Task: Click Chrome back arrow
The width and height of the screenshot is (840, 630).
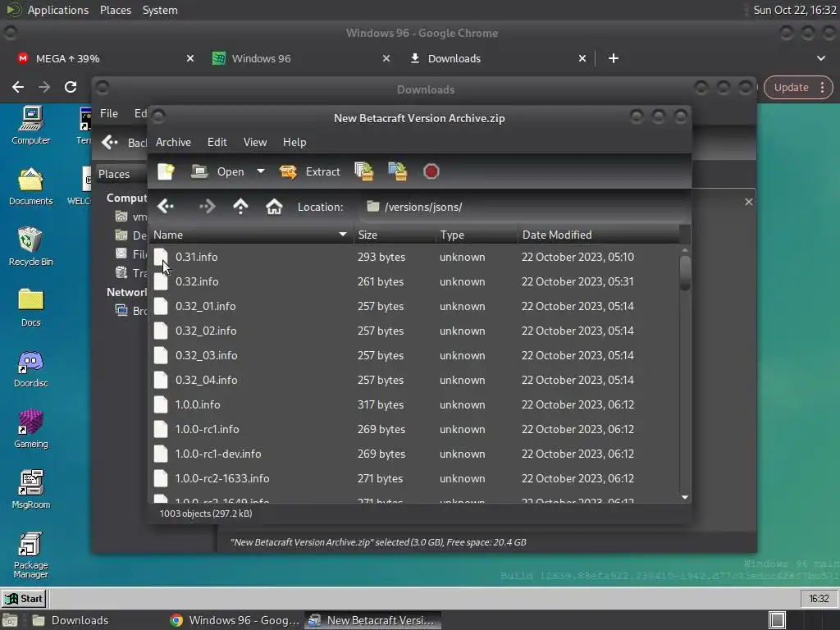Action: (x=18, y=87)
